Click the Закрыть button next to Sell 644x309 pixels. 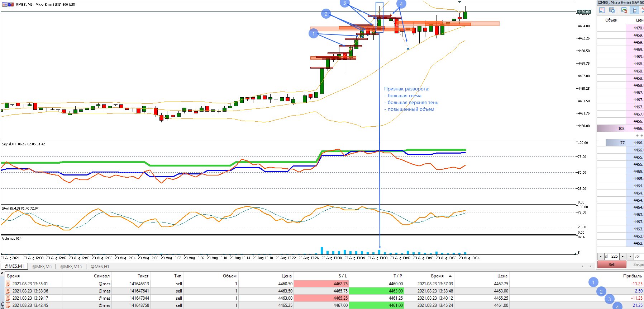pyautogui.click(x=636, y=264)
